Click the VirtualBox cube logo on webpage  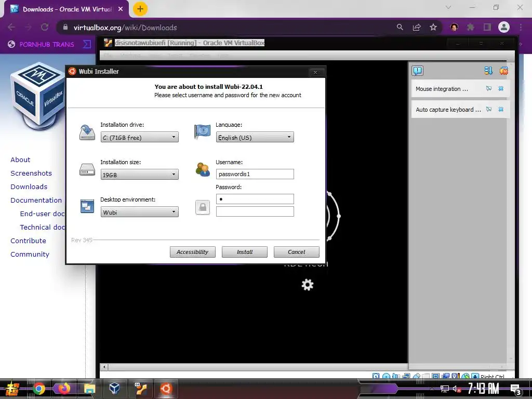point(37,96)
